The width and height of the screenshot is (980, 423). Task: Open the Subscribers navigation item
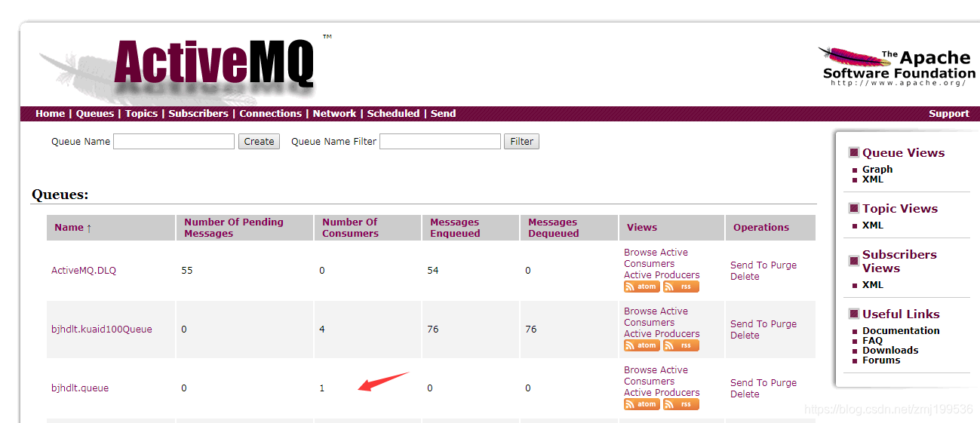(x=198, y=114)
